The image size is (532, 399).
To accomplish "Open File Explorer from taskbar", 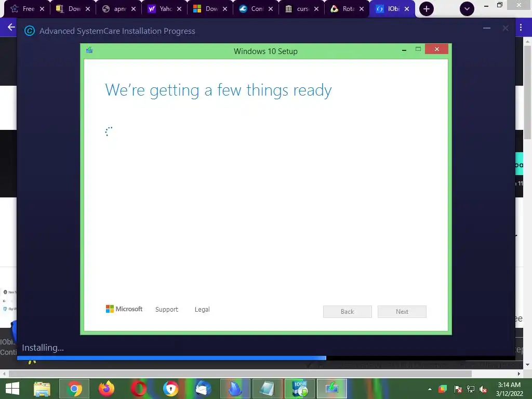I will (x=42, y=389).
